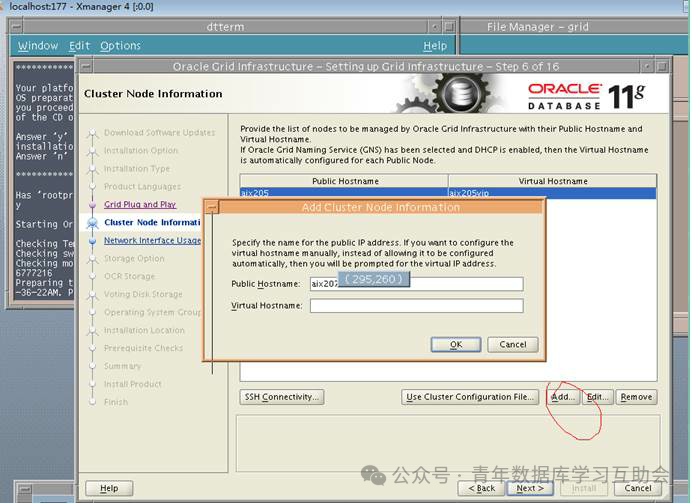The height and width of the screenshot is (503, 692).
Task: Click the Summary step
Action: click(x=122, y=366)
